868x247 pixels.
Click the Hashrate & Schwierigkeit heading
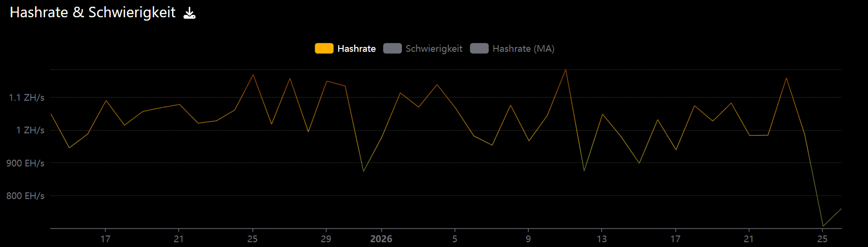point(92,12)
